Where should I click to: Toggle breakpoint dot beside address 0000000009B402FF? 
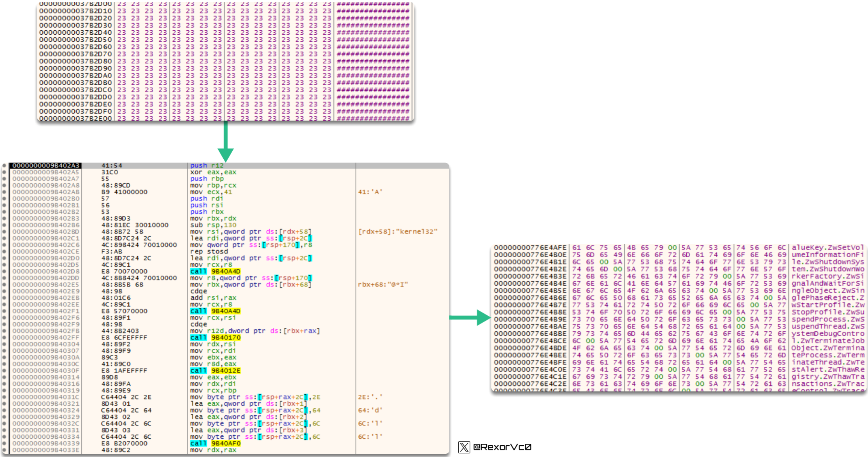pyautogui.click(x=4, y=338)
